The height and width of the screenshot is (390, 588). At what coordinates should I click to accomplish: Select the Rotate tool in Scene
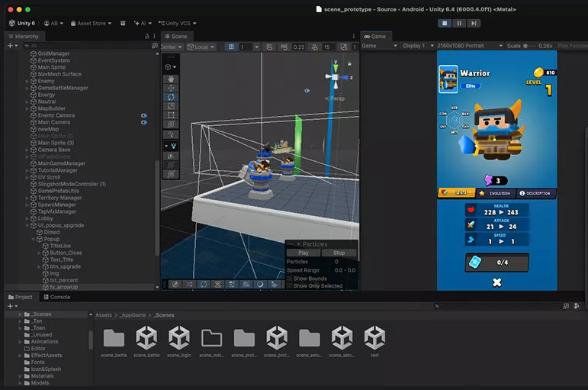171,97
